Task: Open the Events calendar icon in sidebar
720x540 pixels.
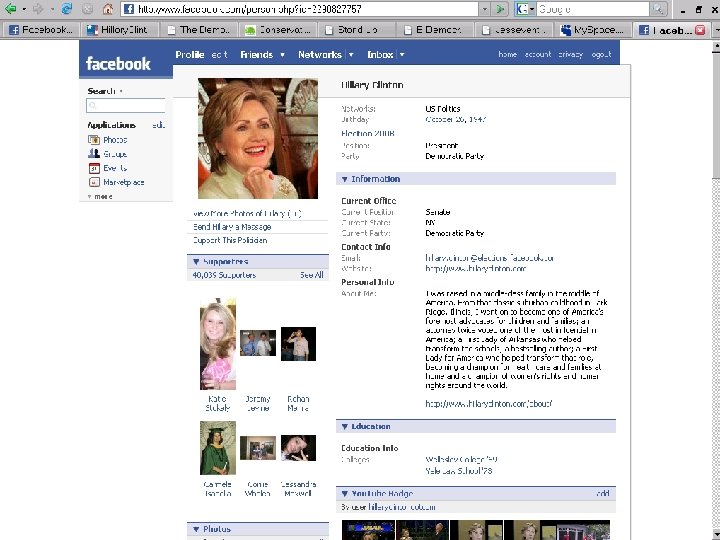Action: pos(94,168)
